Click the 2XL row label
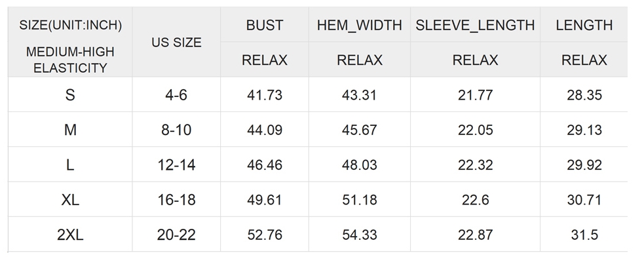644x257 pixels. [x=70, y=235]
